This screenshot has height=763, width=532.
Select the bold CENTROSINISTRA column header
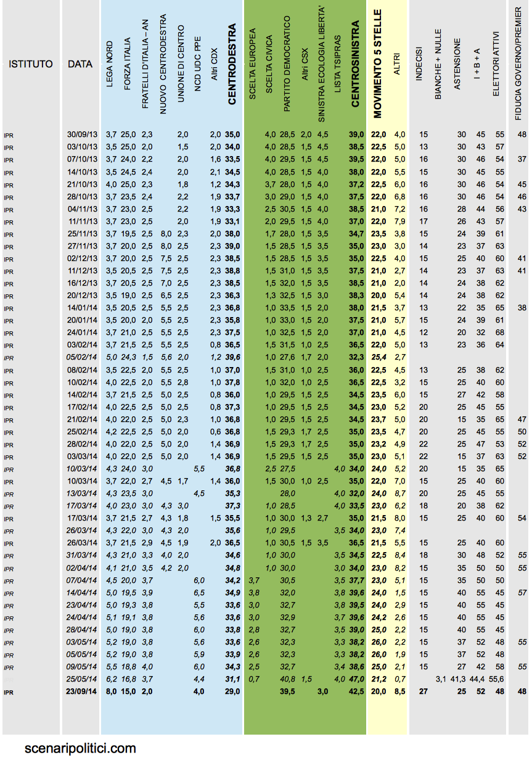click(x=356, y=64)
